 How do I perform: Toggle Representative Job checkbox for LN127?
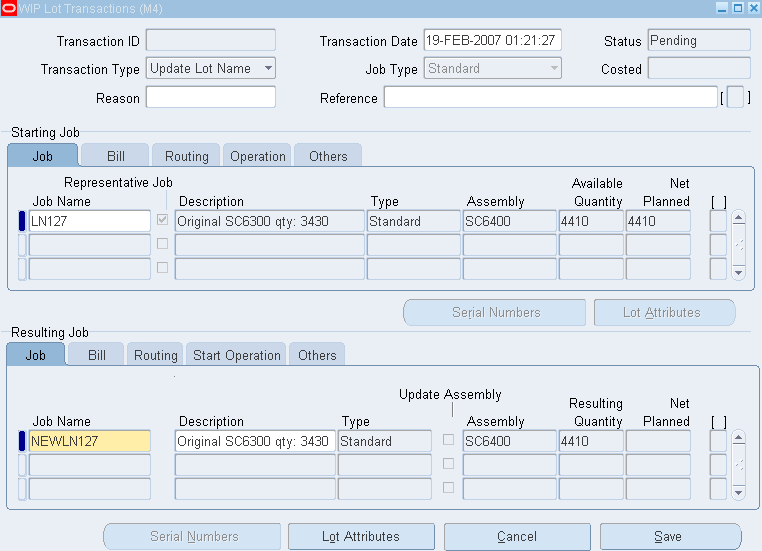coord(162,220)
